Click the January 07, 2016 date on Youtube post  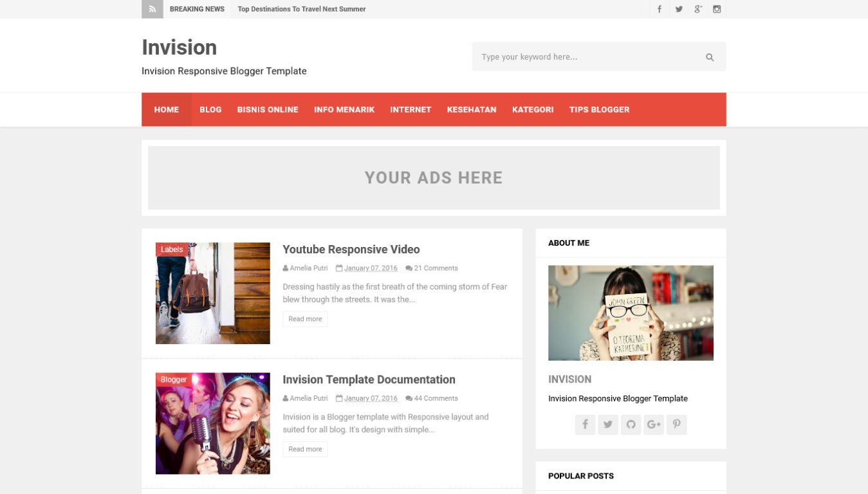point(371,268)
